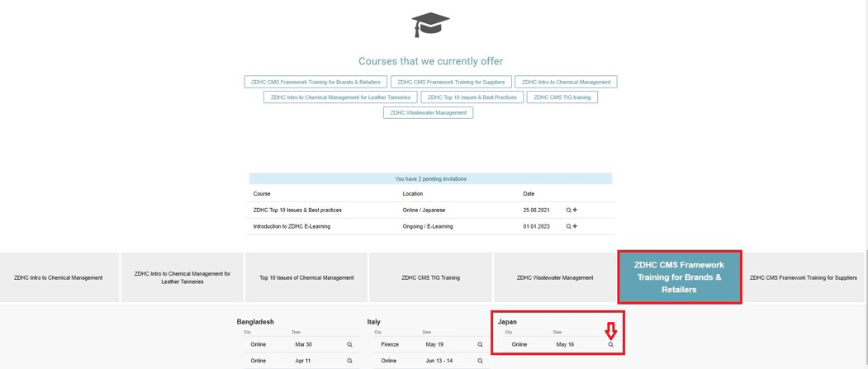Click Course column header in invitations table
The image size is (868, 369).
tap(262, 194)
